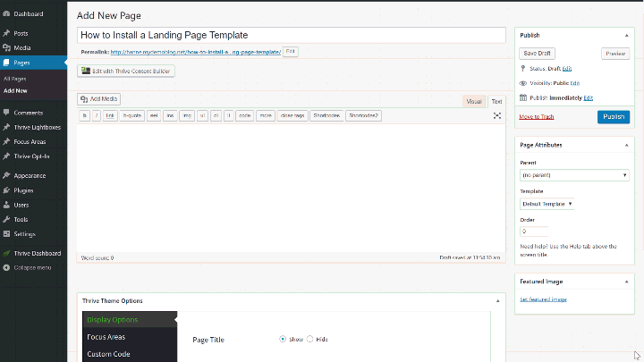Insert b-quote tag button
The image size is (644, 362).
132,115
